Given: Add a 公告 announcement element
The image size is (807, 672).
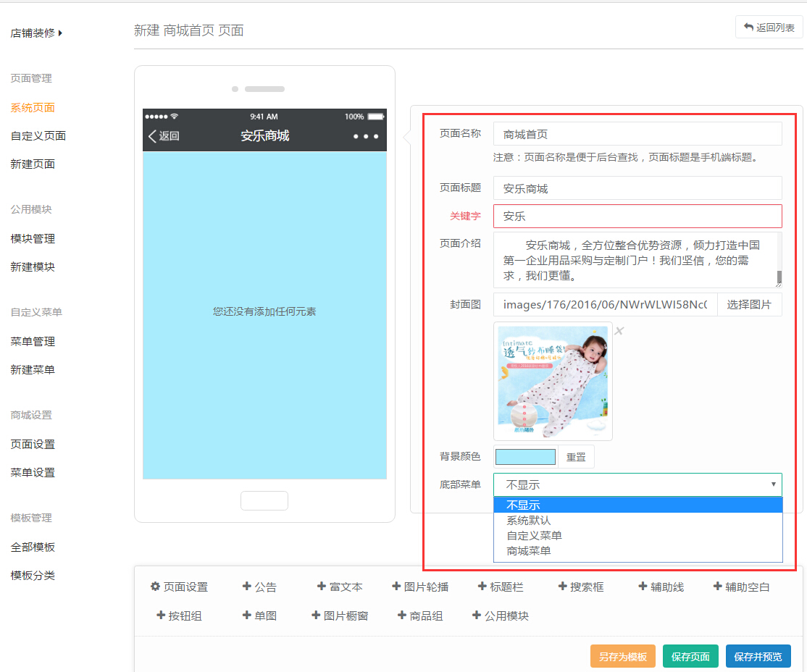Looking at the screenshot, I should pyautogui.click(x=259, y=587).
